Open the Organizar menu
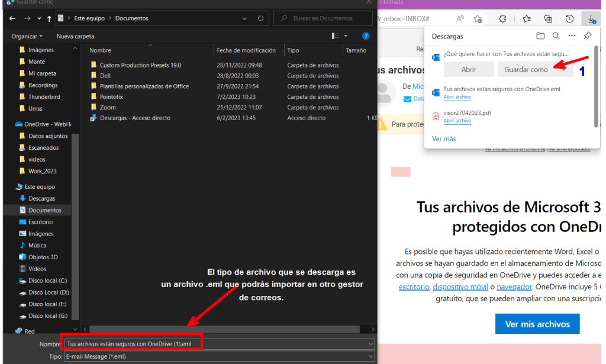 click(x=27, y=36)
